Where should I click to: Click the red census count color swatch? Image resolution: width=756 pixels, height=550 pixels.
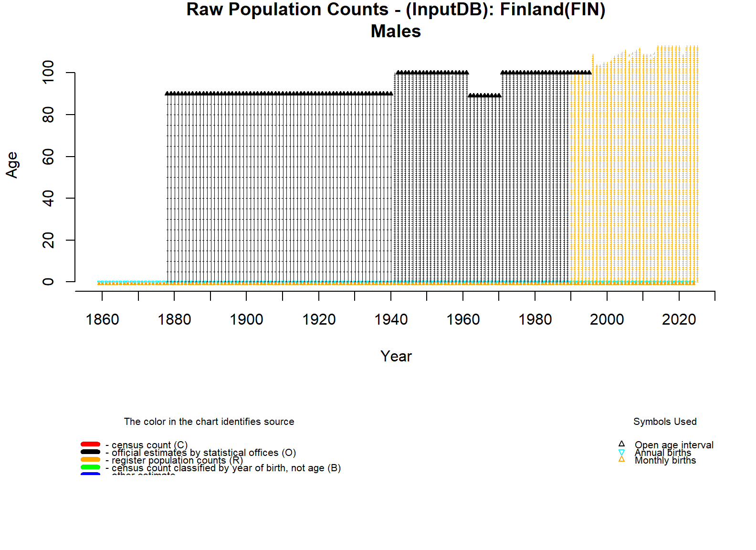[91, 444]
